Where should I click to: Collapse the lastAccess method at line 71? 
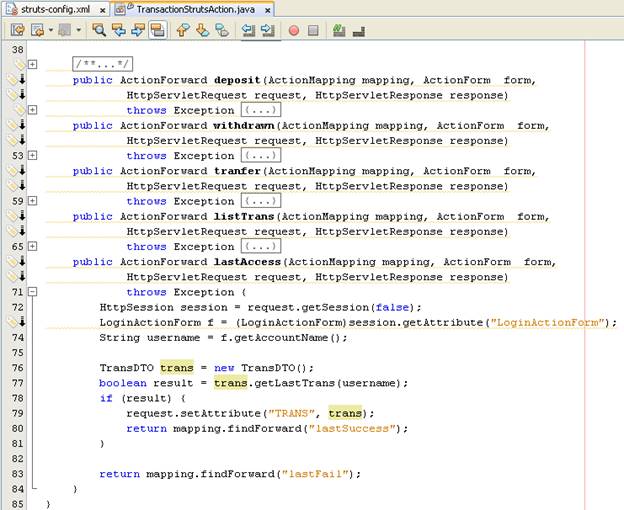pyautogui.click(x=33, y=292)
